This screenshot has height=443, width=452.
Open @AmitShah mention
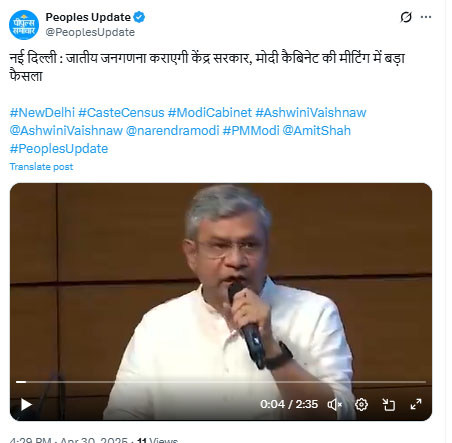(317, 131)
